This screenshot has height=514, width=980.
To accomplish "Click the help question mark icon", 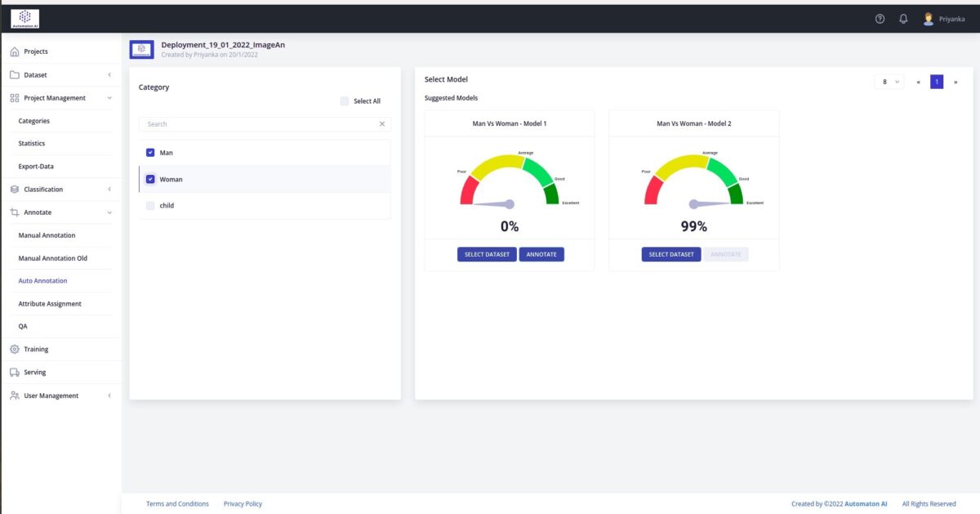I will pyautogui.click(x=880, y=19).
